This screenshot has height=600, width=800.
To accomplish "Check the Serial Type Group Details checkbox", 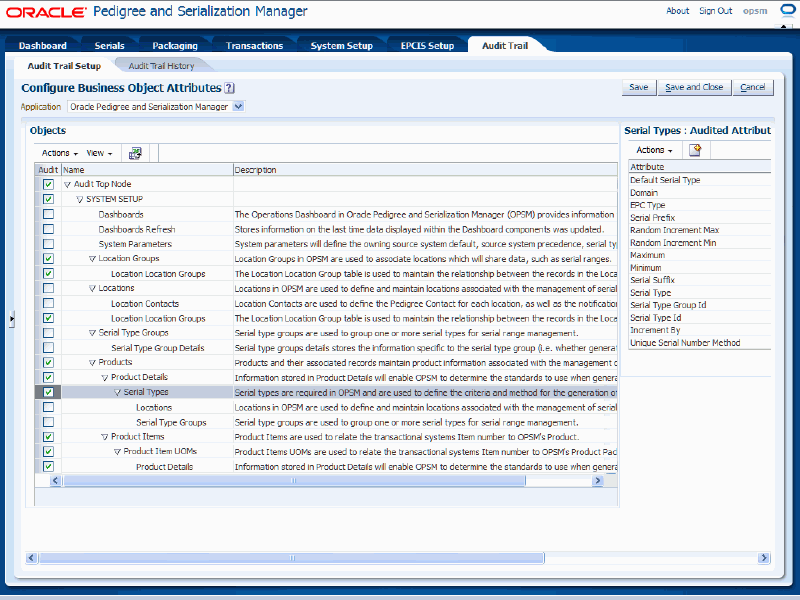I will click(x=48, y=347).
